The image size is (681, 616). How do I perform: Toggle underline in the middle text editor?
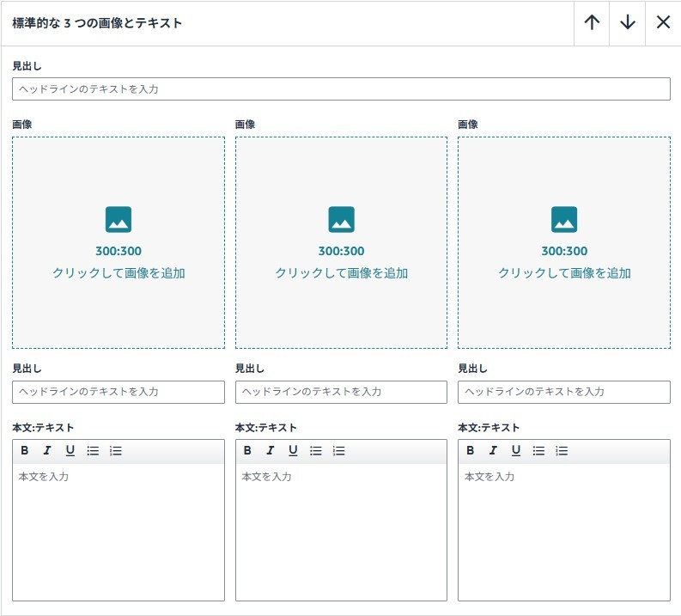[293, 451]
